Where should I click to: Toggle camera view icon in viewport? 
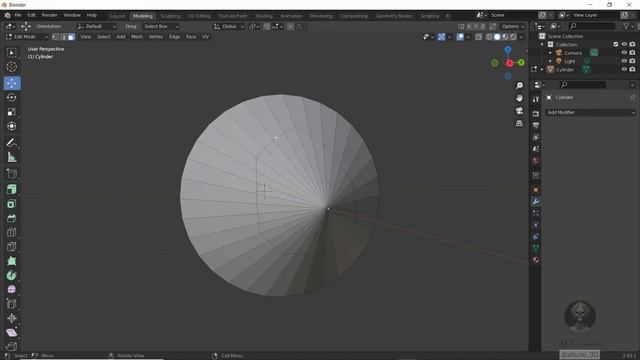(x=519, y=111)
